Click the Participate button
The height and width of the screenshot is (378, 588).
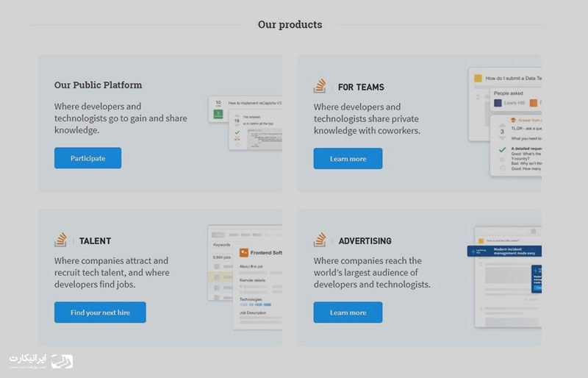point(87,158)
